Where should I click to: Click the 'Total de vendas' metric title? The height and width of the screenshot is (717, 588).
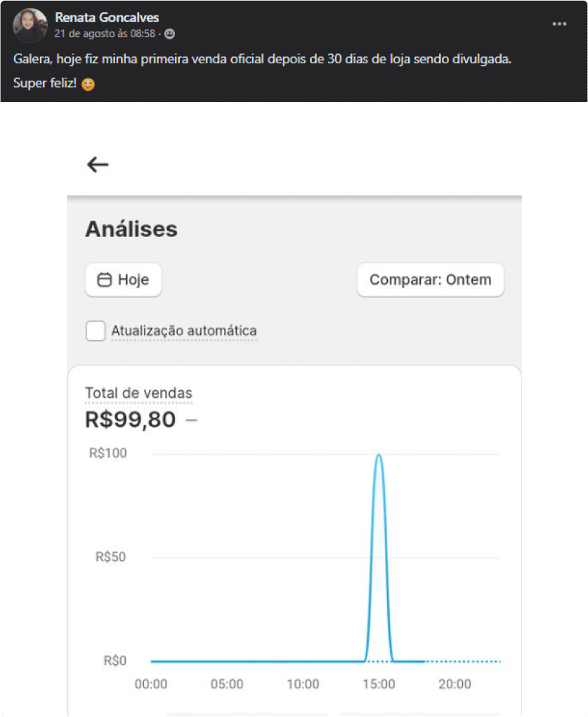pyautogui.click(x=138, y=393)
